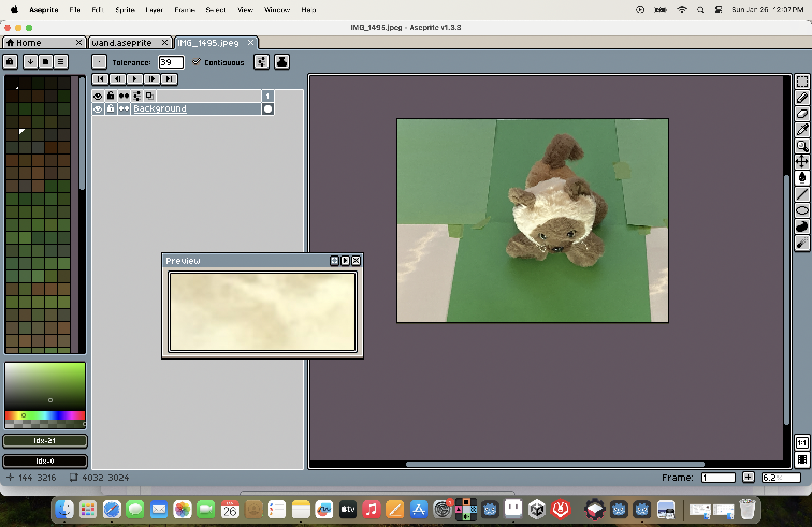Select the Move tool

(x=802, y=162)
